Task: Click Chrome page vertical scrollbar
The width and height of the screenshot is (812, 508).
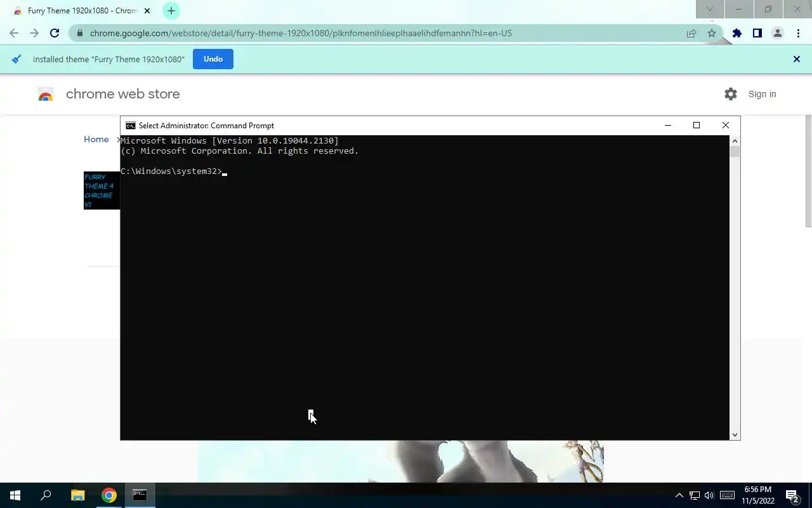Action: pyautogui.click(x=808, y=170)
